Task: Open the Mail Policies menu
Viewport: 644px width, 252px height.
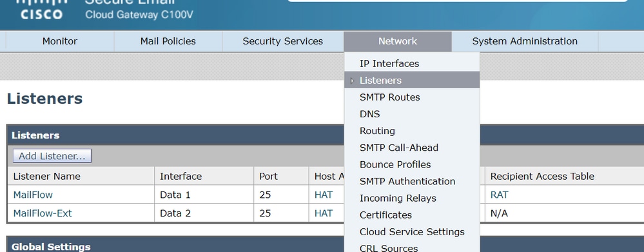Action: [x=168, y=41]
